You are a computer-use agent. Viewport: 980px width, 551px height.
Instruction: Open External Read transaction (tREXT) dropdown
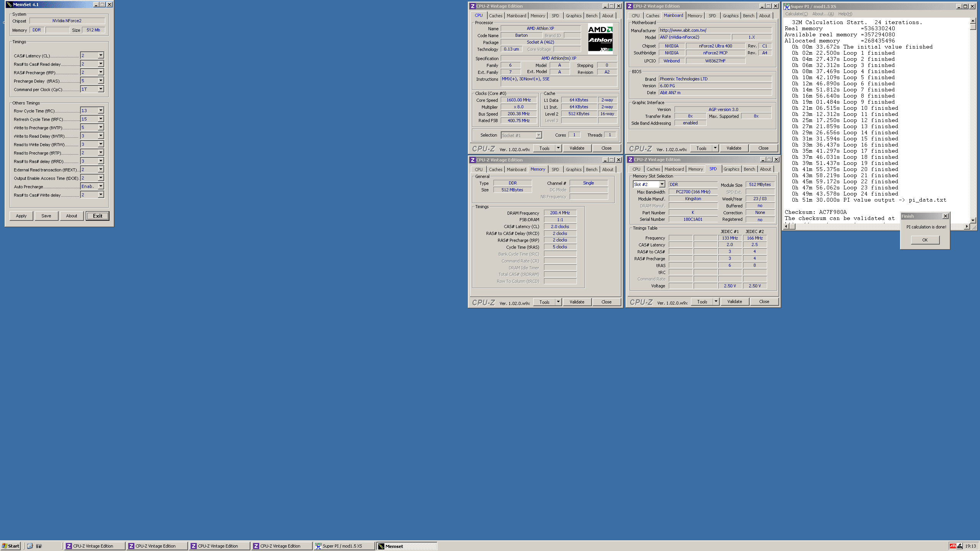click(101, 170)
